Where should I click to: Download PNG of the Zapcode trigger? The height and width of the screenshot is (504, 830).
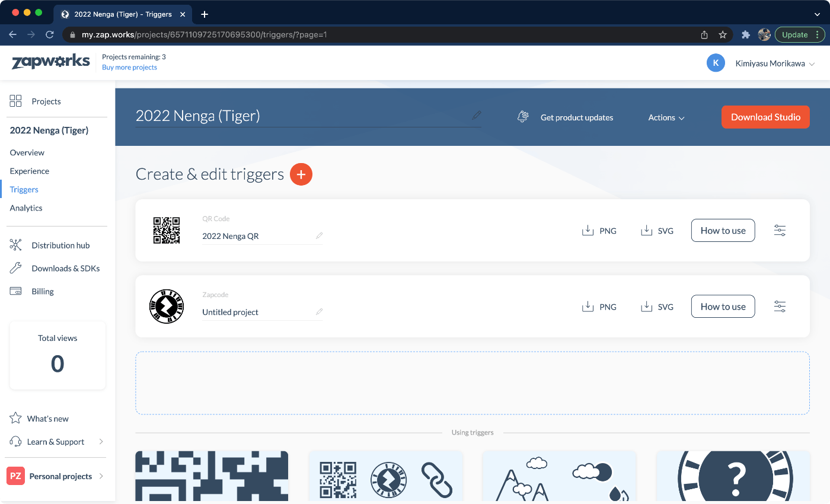[599, 307]
